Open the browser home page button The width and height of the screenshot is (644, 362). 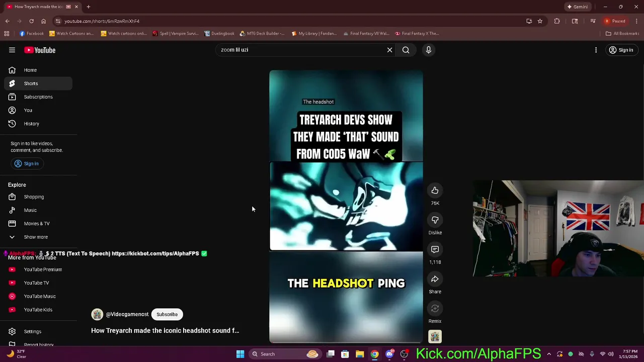pyautogui.click(x=43, y=21)
